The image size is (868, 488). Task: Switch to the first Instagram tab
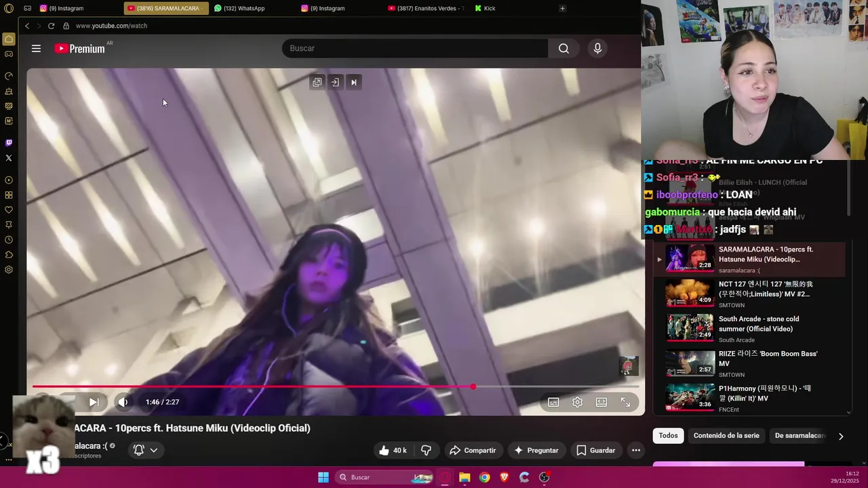(x=61, y=8)
